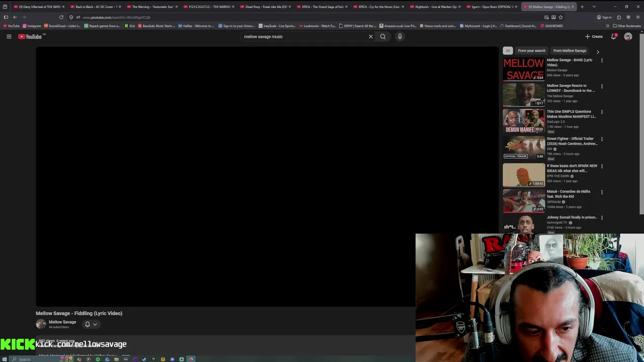List all tabs with the dropdown arrow
This screenshot has width=644, height=362.
pyautogui.click(x=594, y=7)
